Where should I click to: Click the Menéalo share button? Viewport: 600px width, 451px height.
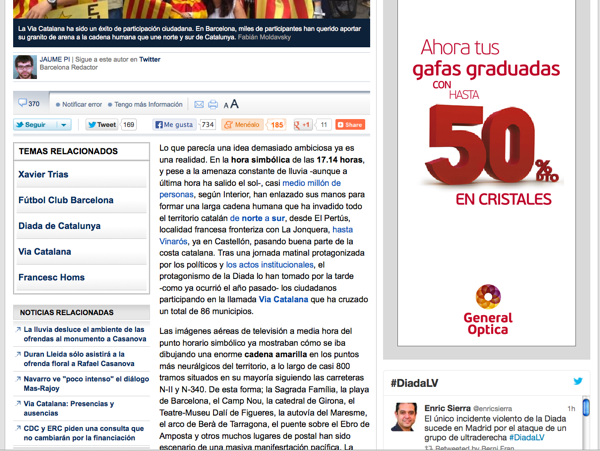point(242,125)
